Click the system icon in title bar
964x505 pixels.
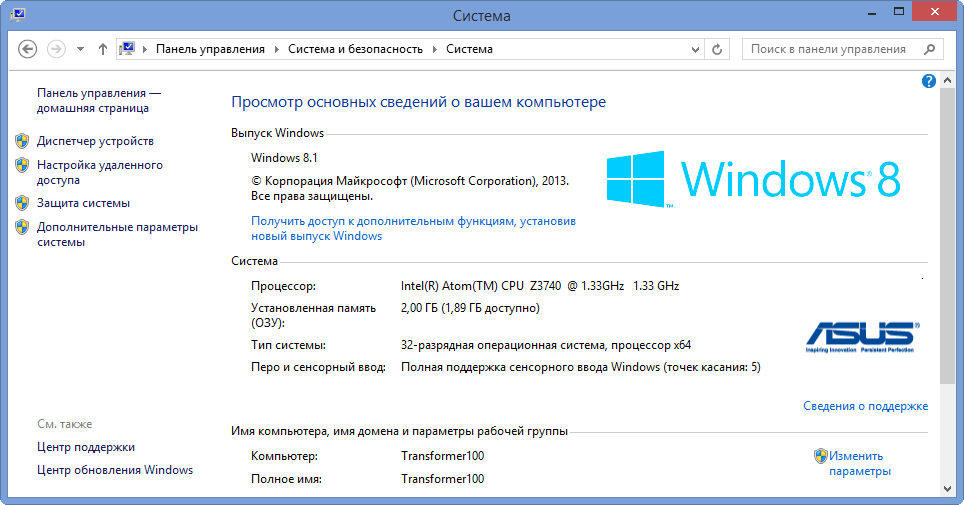[18, 14]
